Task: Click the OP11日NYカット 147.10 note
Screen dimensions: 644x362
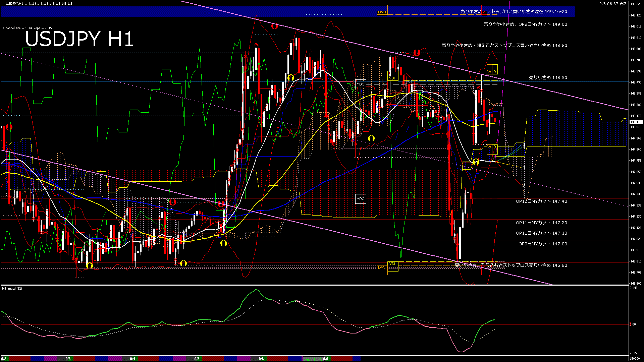Action: click(541, 233)
